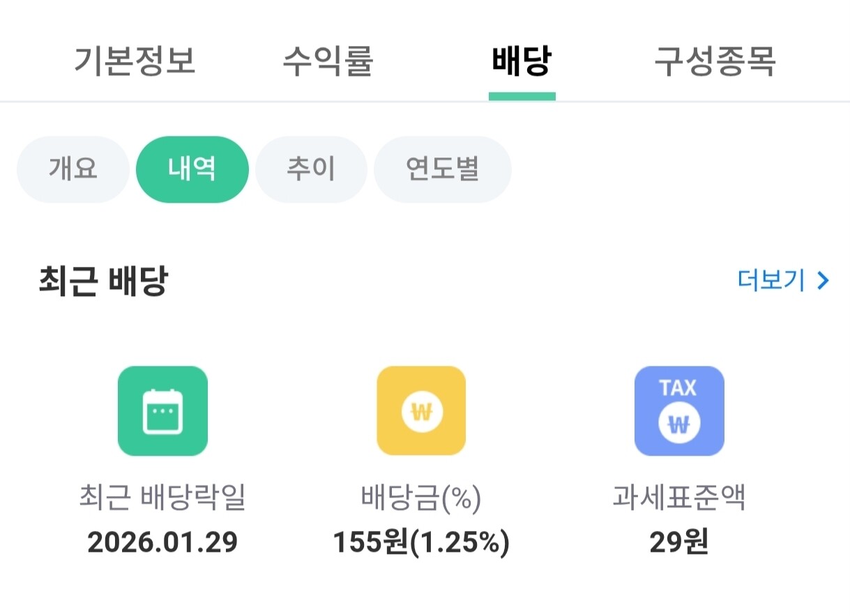Image resolution: width=850 pixels, height=616 pixels.
Task: Switch to the 기본정보 tab
Action: pyautogui.click(x=135, y=61)
